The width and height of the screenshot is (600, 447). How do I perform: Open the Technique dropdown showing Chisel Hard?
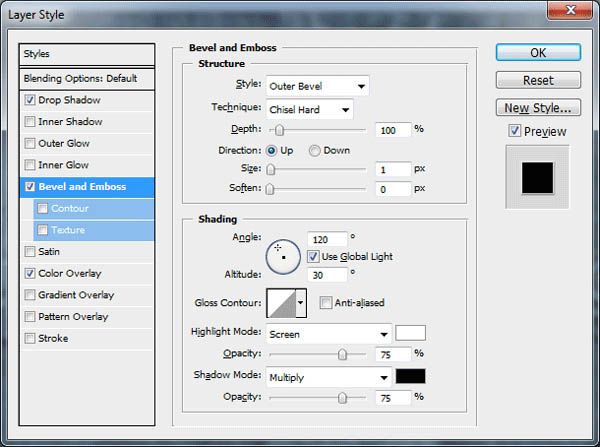[x=310, y=110]
